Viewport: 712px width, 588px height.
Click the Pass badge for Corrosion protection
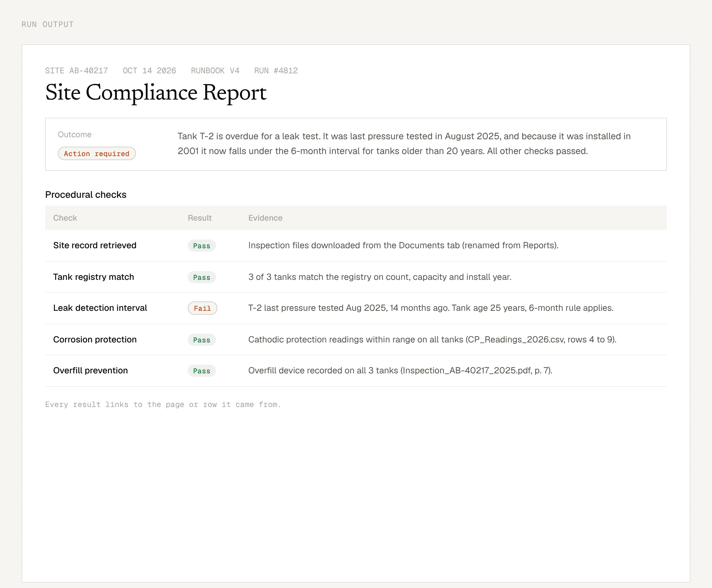202,340
